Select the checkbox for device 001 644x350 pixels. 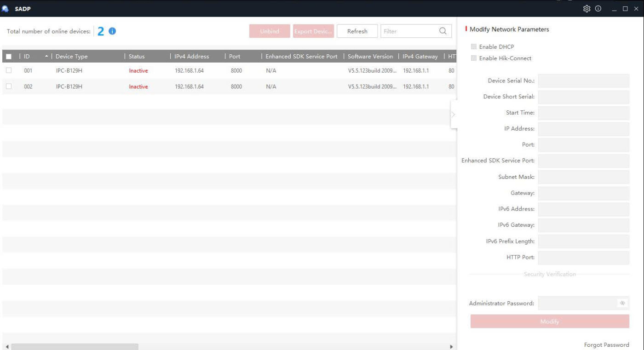pyautogui.click(x=8, y=70)
